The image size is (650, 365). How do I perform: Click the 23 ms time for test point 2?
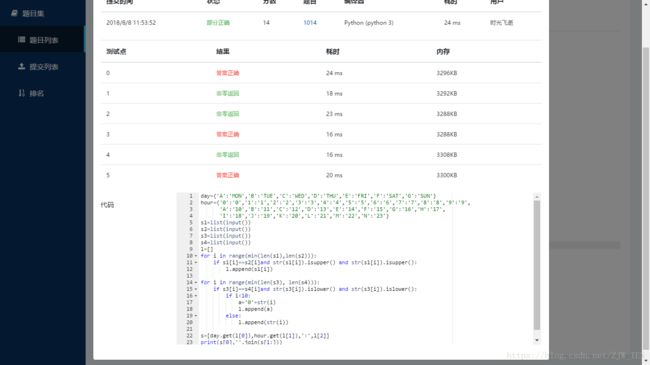[x=334, y=114]
